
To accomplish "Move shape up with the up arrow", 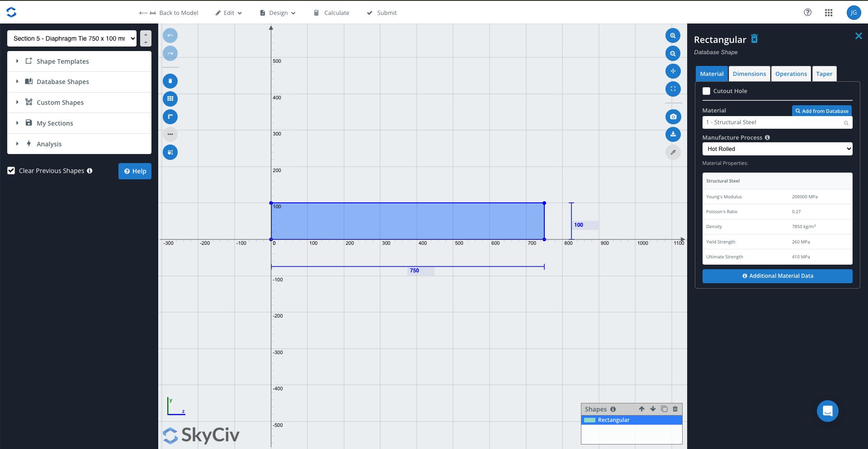I will (x=642, y=409).
